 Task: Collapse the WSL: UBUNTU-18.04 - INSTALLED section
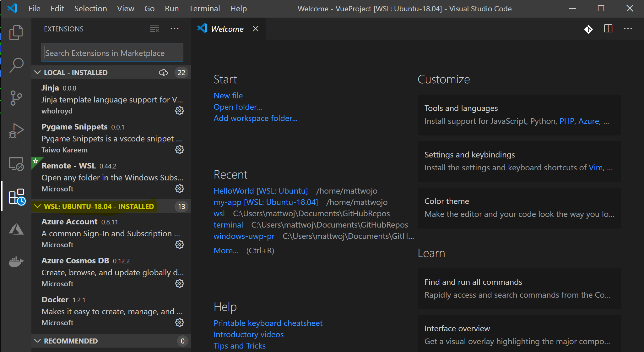(38, 206)
